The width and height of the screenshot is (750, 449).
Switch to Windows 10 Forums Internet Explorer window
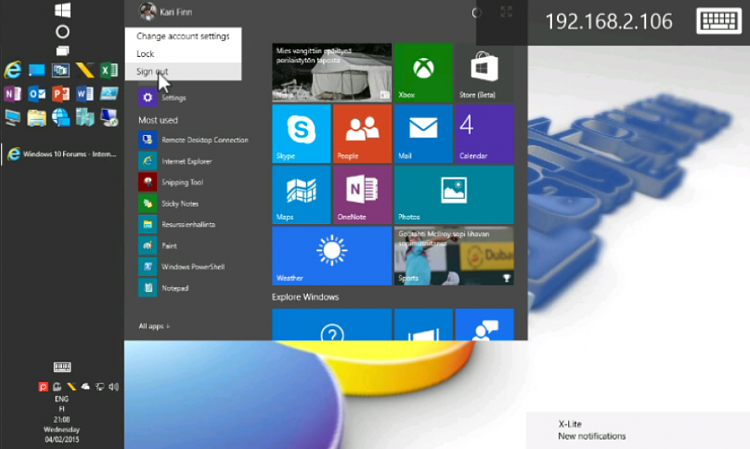[62, 154]
